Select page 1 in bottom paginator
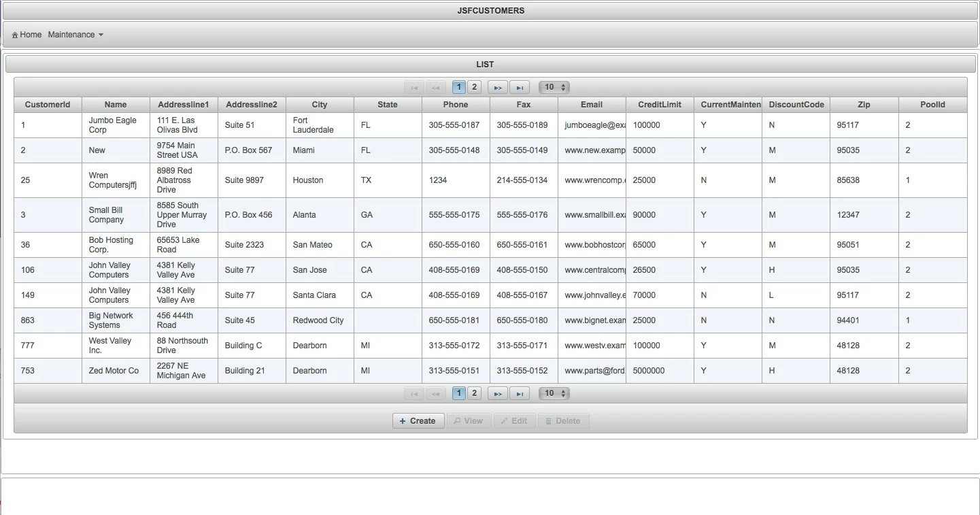 click(459, 393)
